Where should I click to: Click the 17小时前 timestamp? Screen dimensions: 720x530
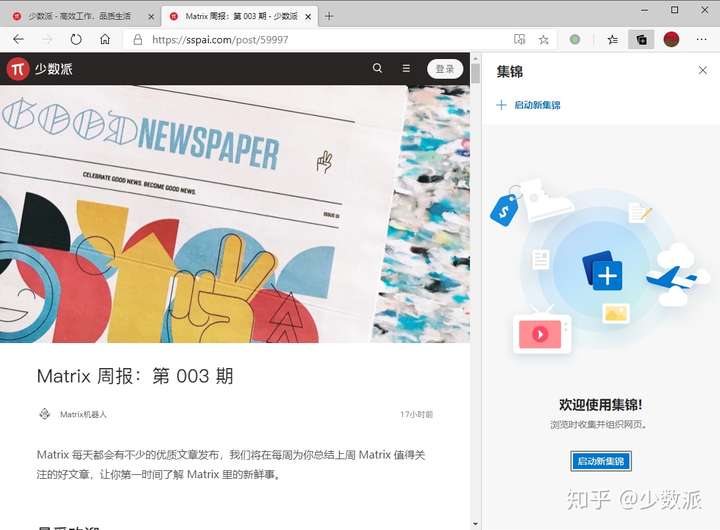pyautogui.click(x=416, y=414)
